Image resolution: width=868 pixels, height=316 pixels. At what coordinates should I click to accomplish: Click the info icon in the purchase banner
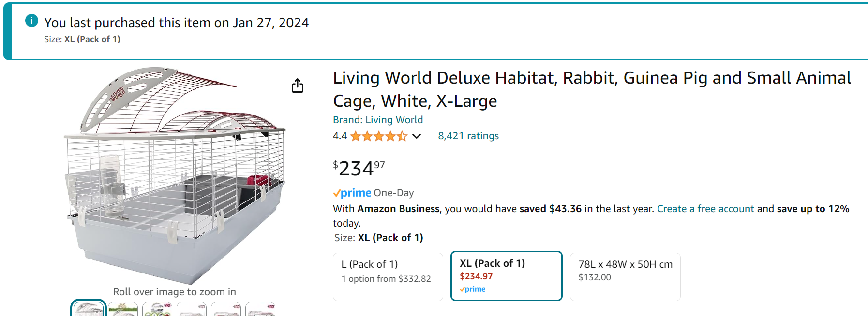click(x=31, y=21)
